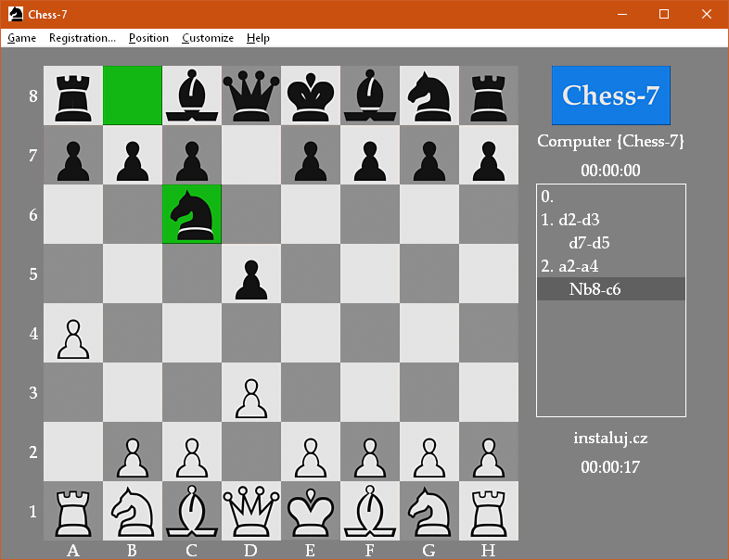This screenshot has height=560, width=729.
Task: Open the Customize menu
Action: 208,38
